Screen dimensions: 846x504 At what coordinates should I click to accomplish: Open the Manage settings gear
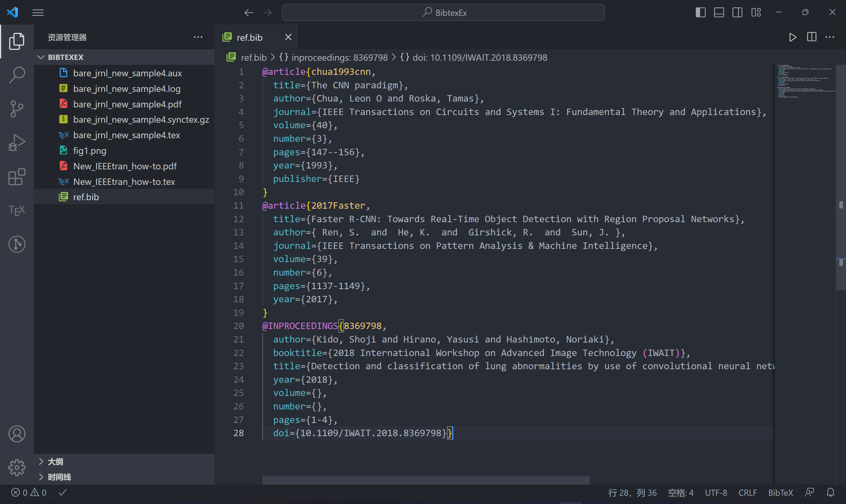pyautogui.click(x=17, y=468)
